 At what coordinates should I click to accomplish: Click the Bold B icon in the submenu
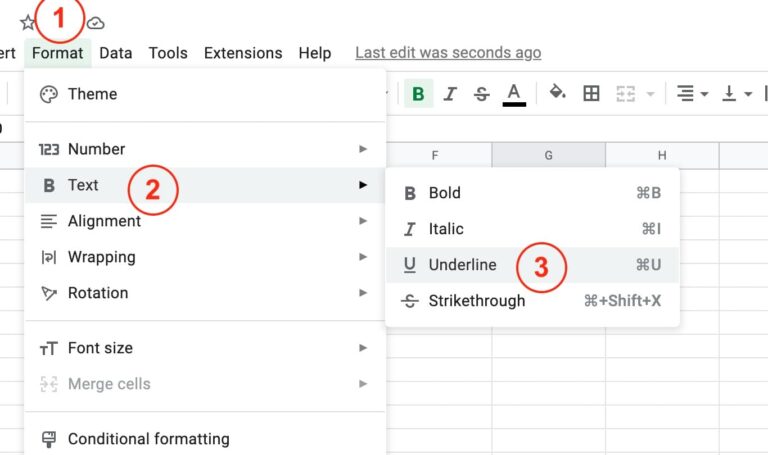(410, 193)
